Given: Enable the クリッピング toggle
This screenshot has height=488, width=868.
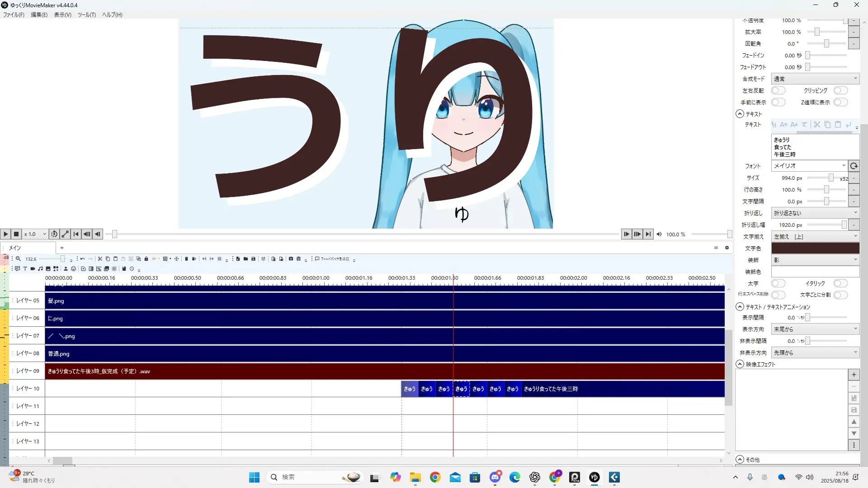Looking at the screenshot, I should coord(840,90).
